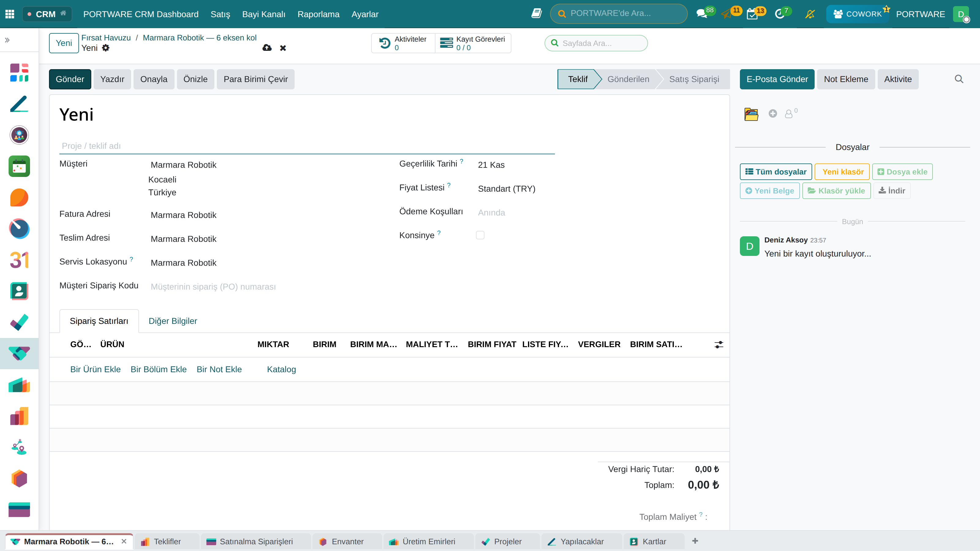Click the Sayfada Ara search field
This screenshot has height=551, width=980.
(596, 43)
